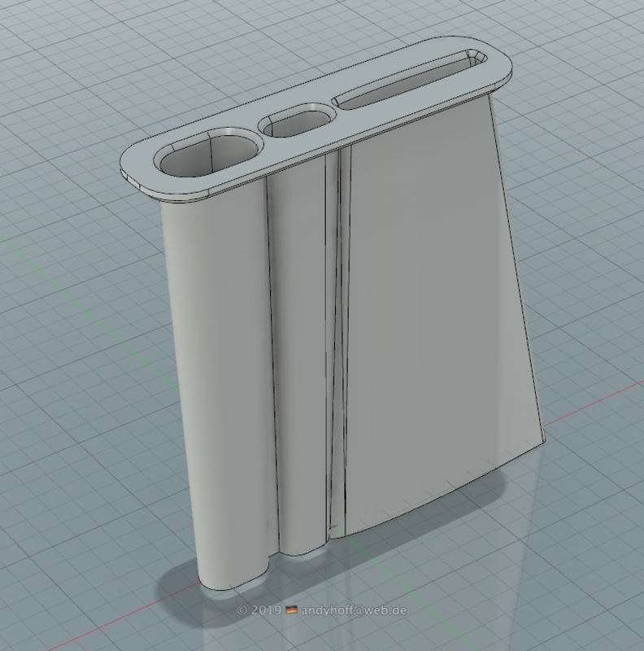644x651 pixels.
Task: Select the large round hole on top
Action: (x=209, y=152)
